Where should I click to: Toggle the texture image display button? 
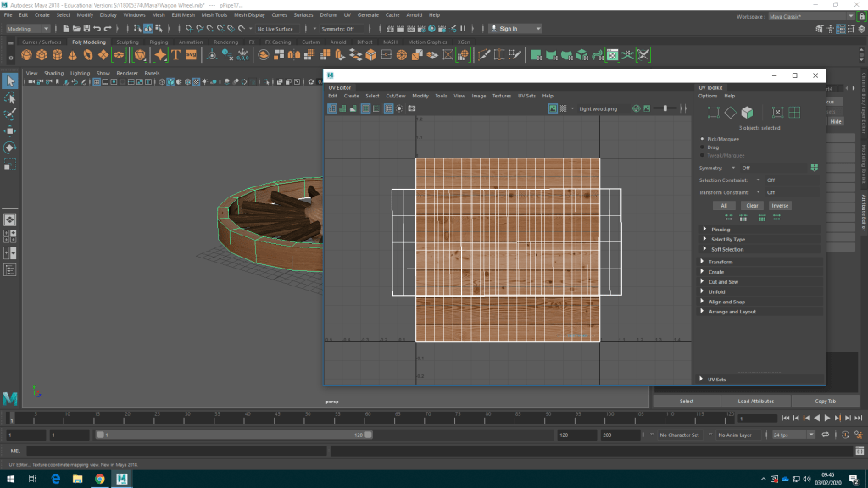click(553, 108)
